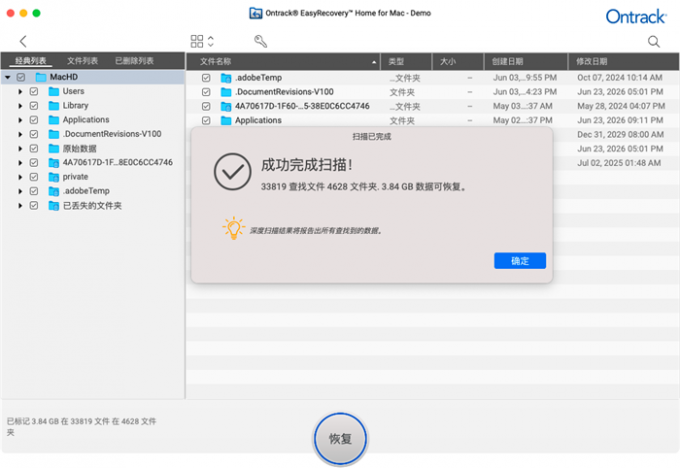This screenshot has width=680, height=468.
Task: Expand the Applications tree node
Action: point(20,120)
